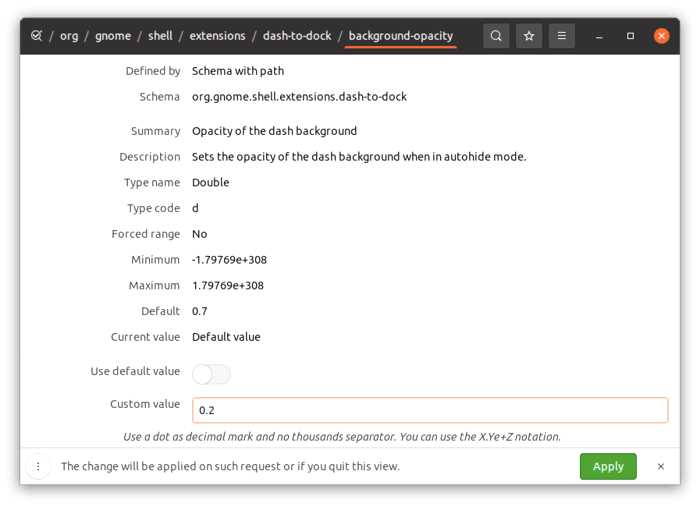
Task: Open the search button in header bar
Action: (x=496, y=36)
